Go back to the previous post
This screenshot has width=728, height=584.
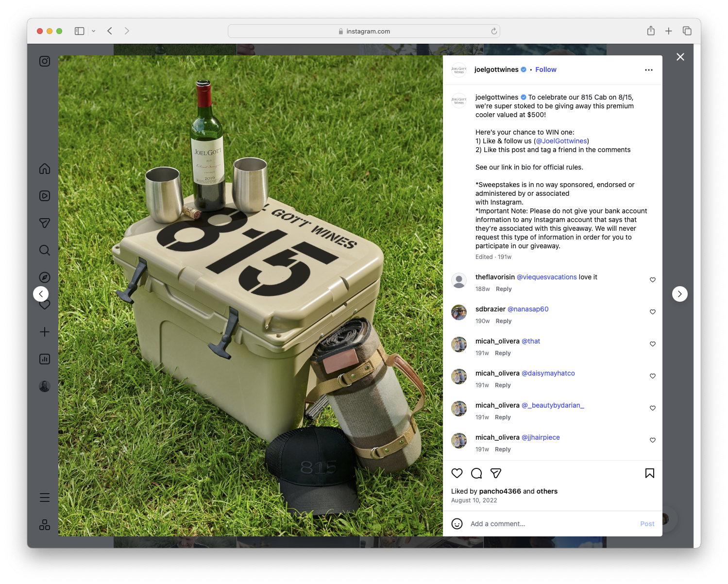click(41, 294)
